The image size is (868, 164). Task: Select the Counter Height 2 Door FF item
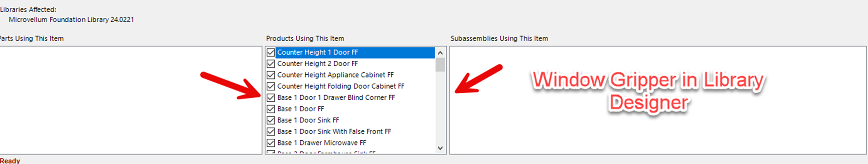(x=317, y=64)
